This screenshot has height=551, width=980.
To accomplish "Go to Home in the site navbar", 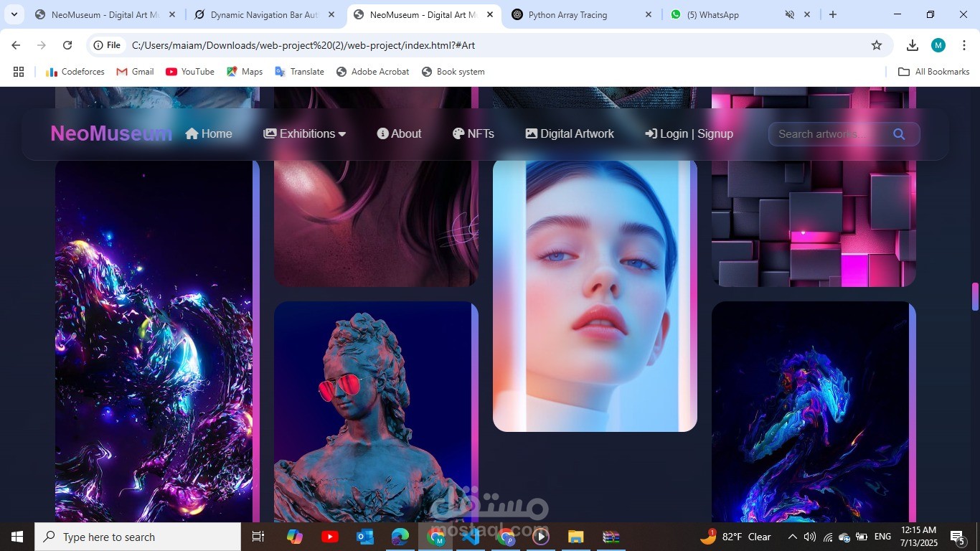I will 209,133.
